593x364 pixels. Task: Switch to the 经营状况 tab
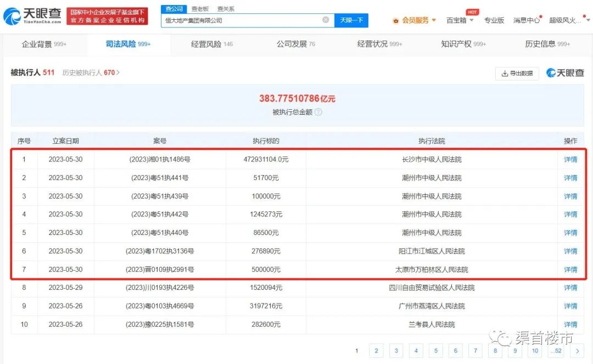(380, 44)
